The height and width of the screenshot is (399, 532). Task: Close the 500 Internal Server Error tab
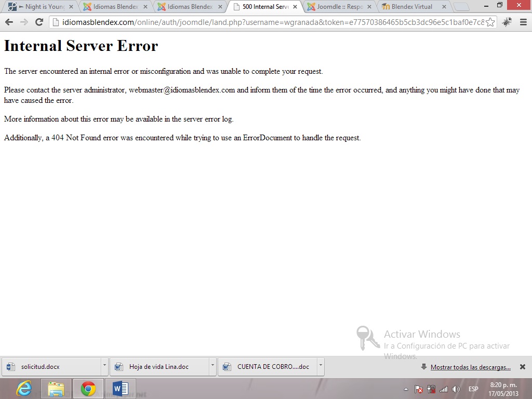[295, 7]
